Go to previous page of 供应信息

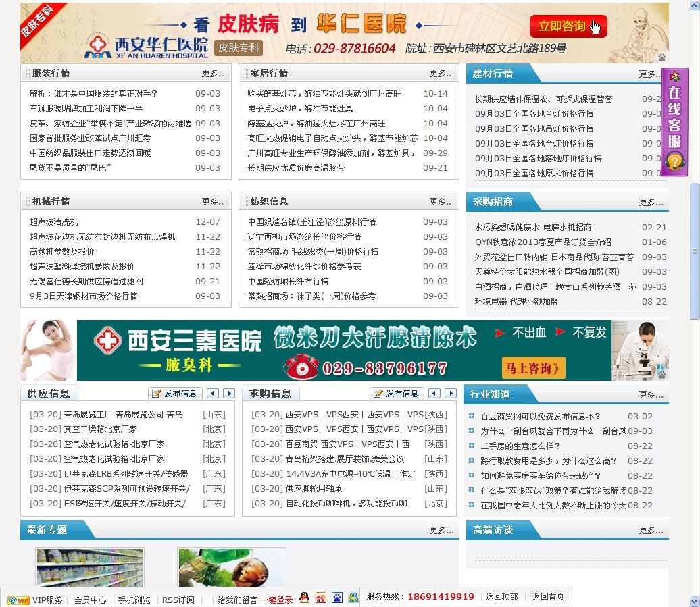pos(213,394)
